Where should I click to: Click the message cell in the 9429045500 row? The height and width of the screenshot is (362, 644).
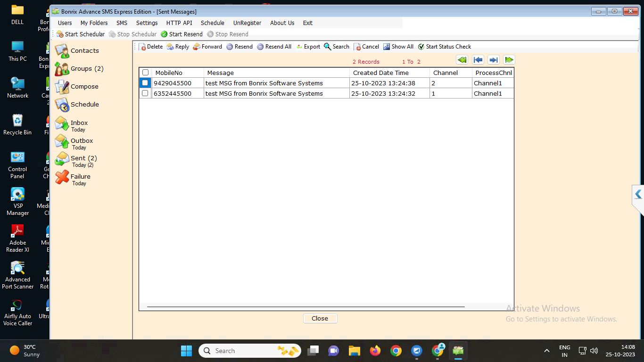(277, 83)
